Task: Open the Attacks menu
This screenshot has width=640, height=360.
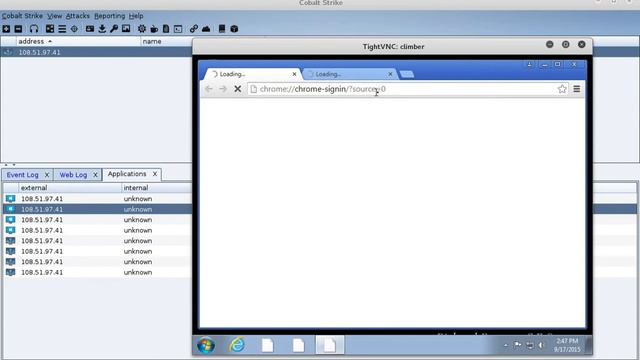Action: tap(78, 16)
